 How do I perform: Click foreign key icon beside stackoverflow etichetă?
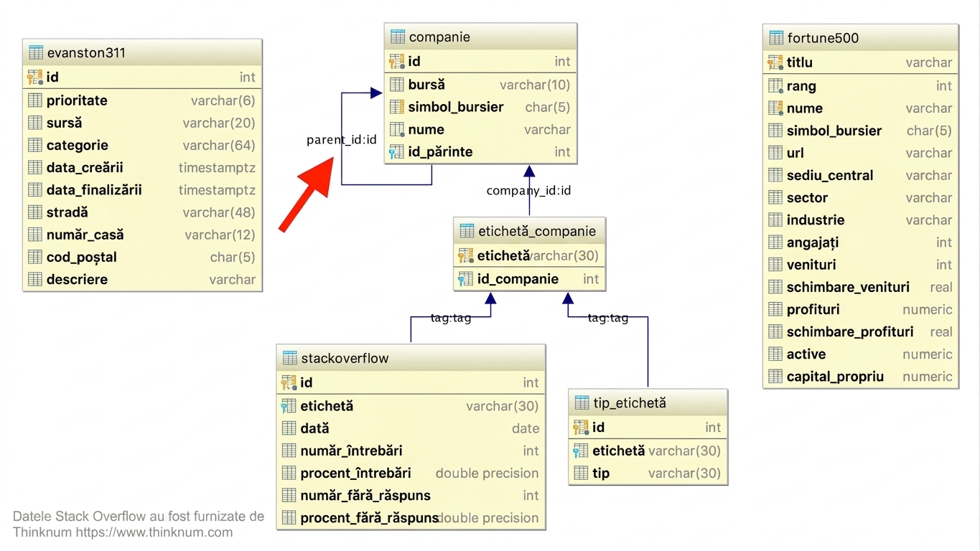[x=289, y=406]
